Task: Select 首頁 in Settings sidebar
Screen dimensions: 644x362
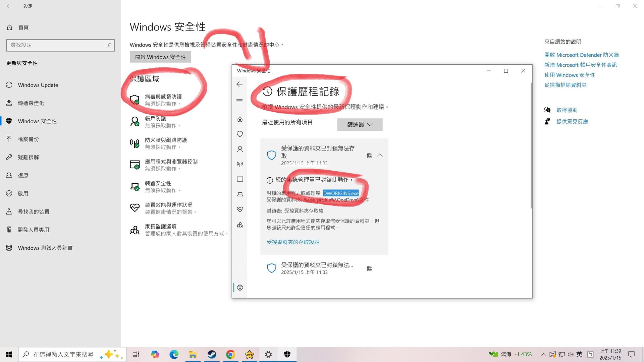Action: pyautogui.click(x=23, y=27)
